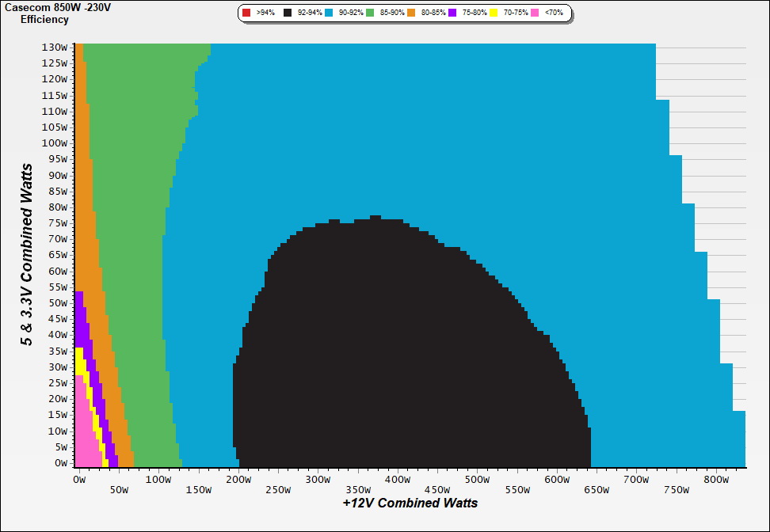
Task: Click the red >94% legend swatch
Action: tap(246, 13)
